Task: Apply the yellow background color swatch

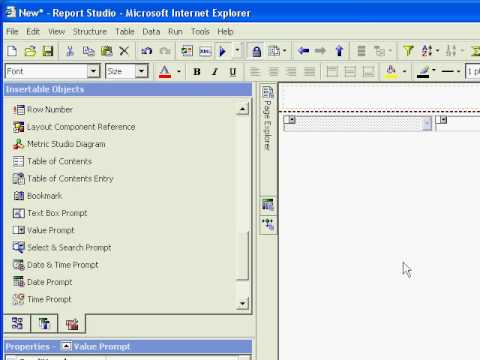Action: point(391,71)
